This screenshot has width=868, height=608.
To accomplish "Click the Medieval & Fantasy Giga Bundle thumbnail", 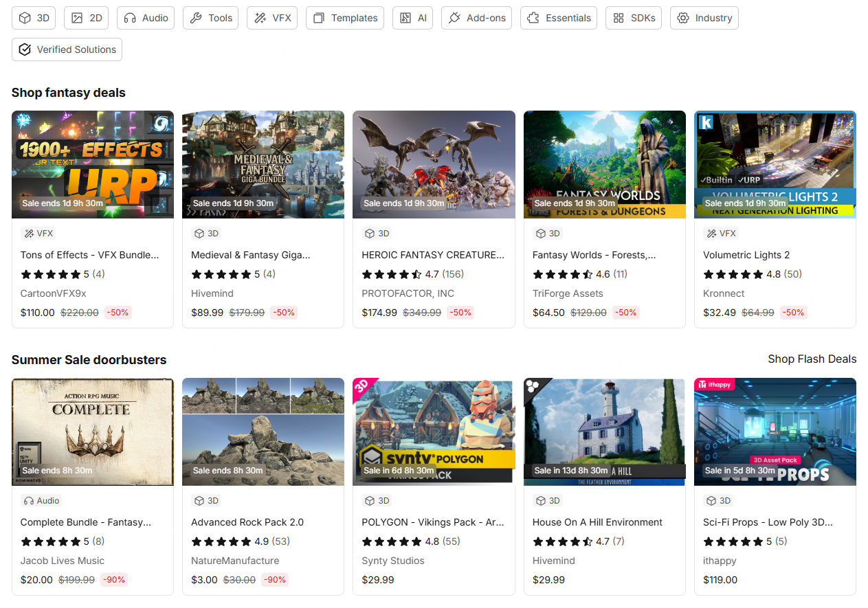I will pos(263,165).
